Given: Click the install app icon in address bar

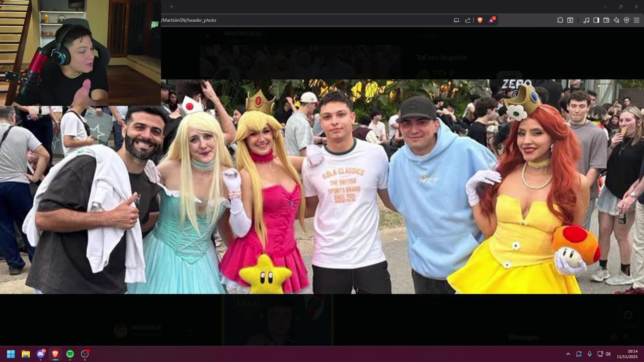Looking at the screenshot, I should tap(456, 20).
